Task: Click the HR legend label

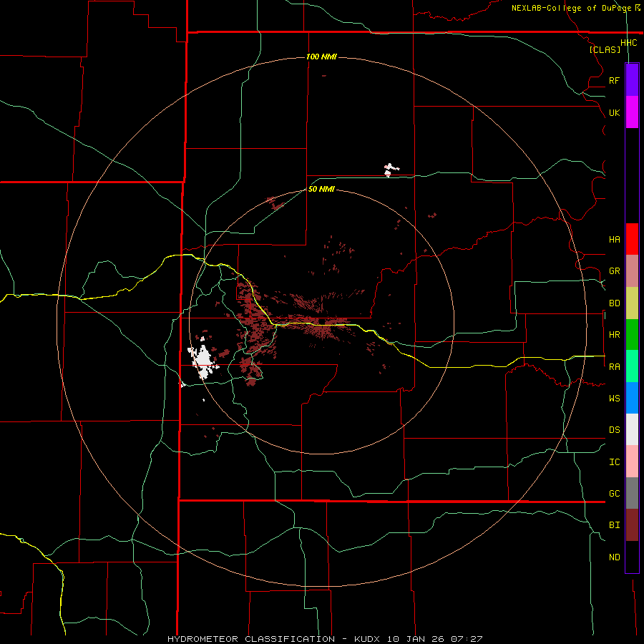Action: 614,335
